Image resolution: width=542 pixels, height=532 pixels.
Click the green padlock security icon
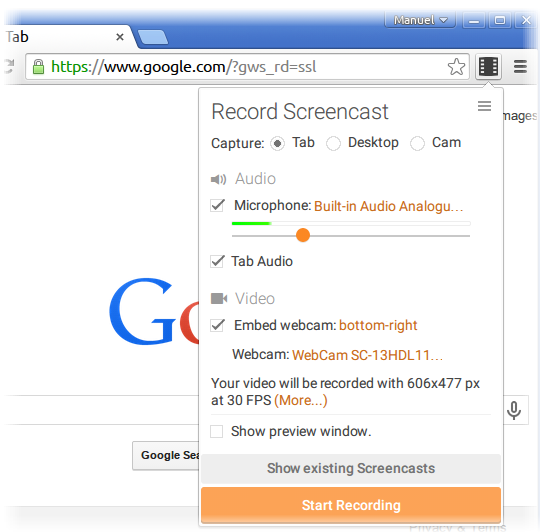click(x=38, y=66)
